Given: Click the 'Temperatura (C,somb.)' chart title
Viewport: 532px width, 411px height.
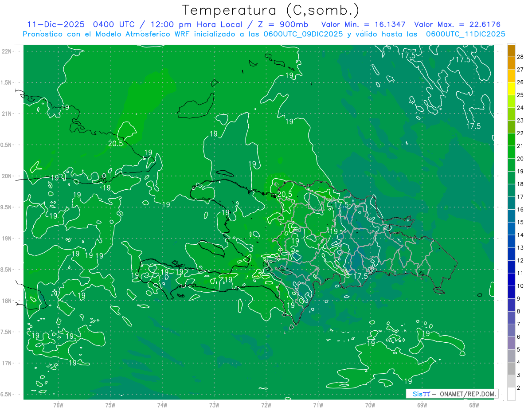Looking at the screenshot, I should pos(271,10).
